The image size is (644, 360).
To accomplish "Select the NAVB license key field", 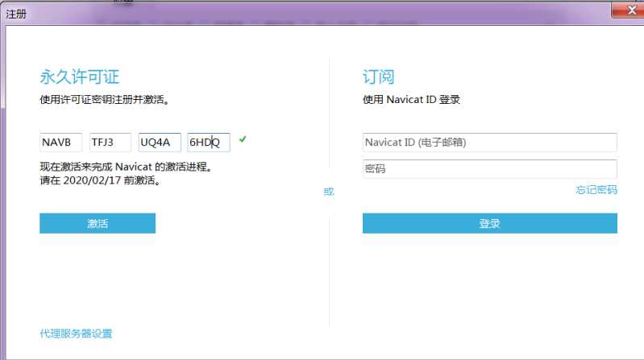I will click(x=60, y=143).
